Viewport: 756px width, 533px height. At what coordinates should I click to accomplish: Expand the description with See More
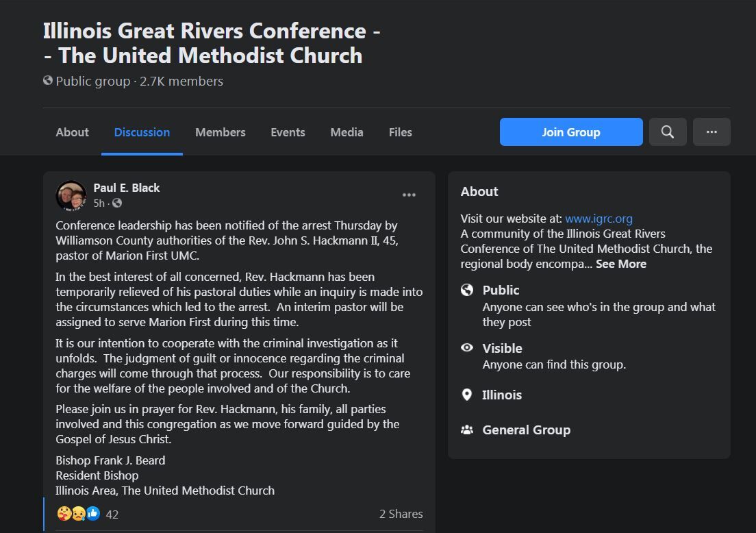pos(620,264)
